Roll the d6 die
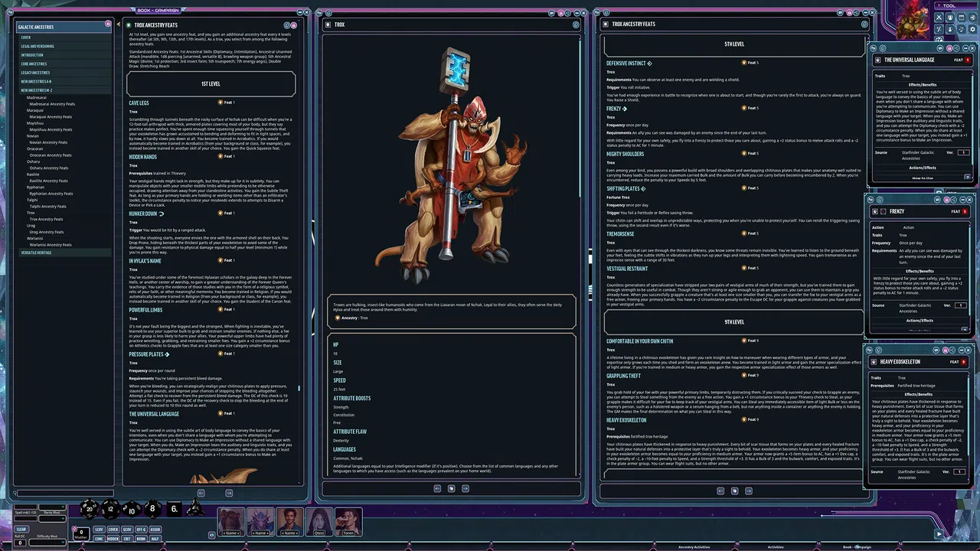Image resolution: width=980 pixels, height=551 pixels. 175,509
